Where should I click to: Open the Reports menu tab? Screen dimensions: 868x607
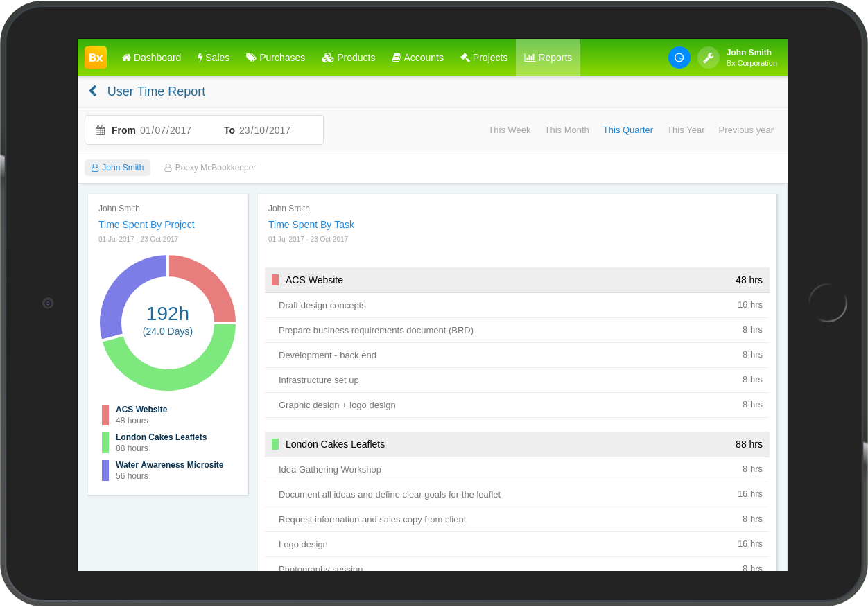(548, 58)
